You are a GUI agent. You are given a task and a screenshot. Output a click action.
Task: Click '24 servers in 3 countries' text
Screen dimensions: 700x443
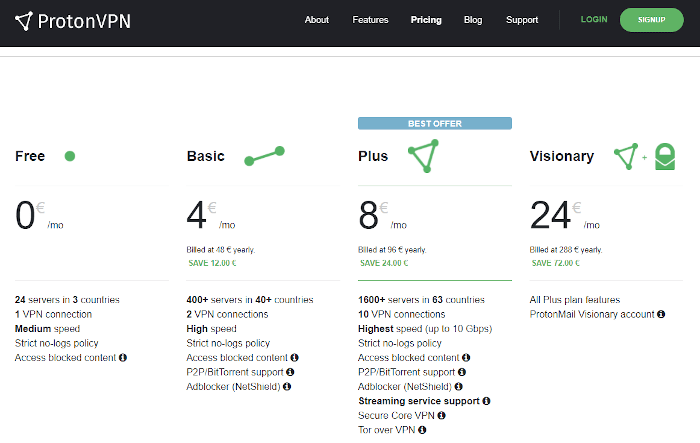point(67,300)
